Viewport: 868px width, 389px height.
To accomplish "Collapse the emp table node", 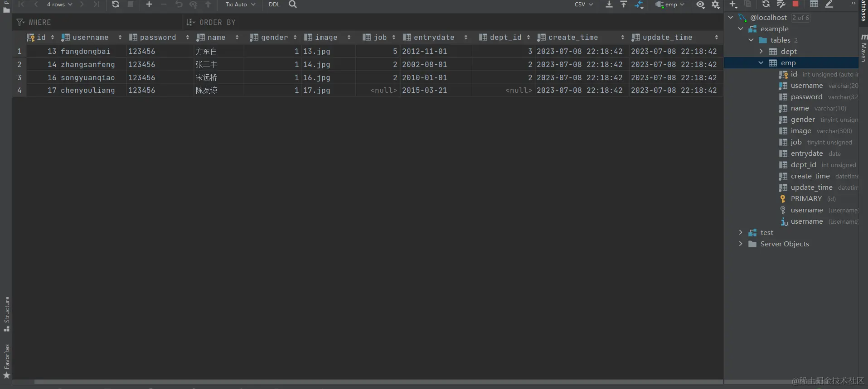I will tap(761, 62).
